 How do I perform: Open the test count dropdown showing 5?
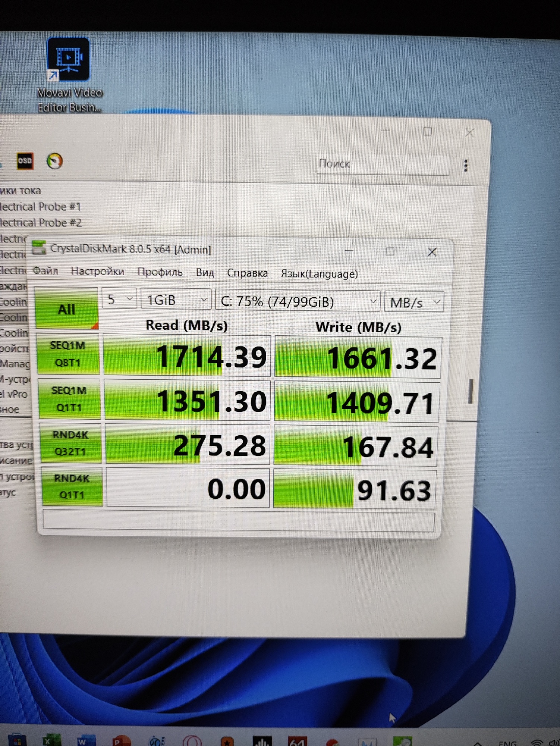click(119, 299)
